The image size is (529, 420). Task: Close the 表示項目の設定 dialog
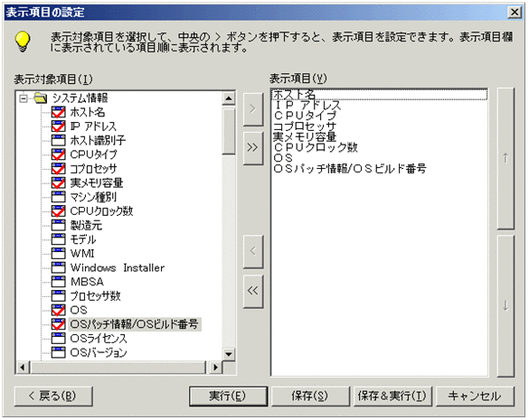click(x=515, y=13)
